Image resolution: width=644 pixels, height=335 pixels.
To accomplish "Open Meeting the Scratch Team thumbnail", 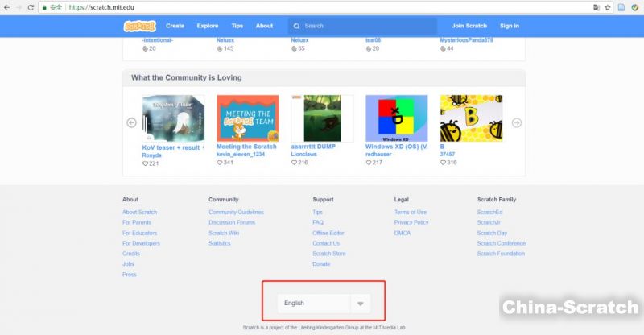I will (x=248, y=118).
